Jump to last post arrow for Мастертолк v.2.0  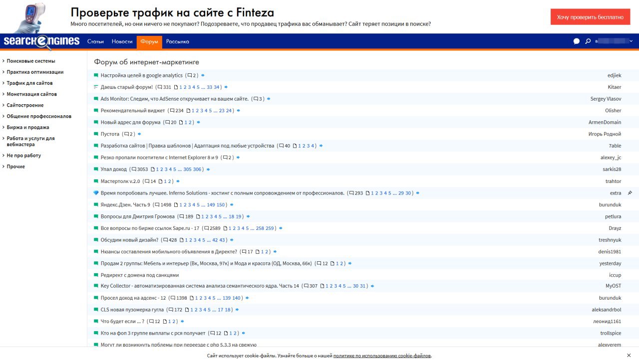click(178, 182)
